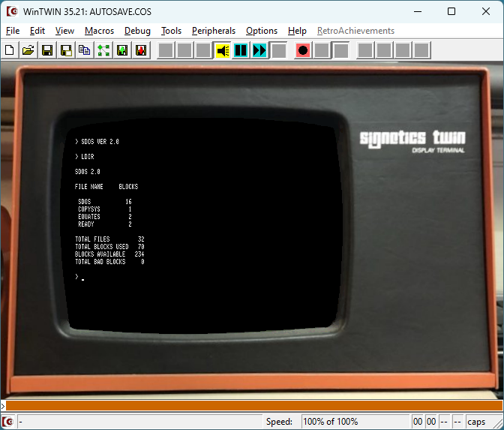
Task: Toggle sound with the yellow speaker icon
Action: pyautogui.click(x=223, y=50)
